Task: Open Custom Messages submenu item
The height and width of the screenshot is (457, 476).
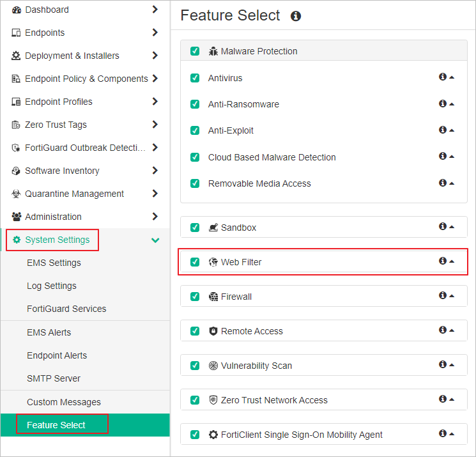Action: pos(64,402)
